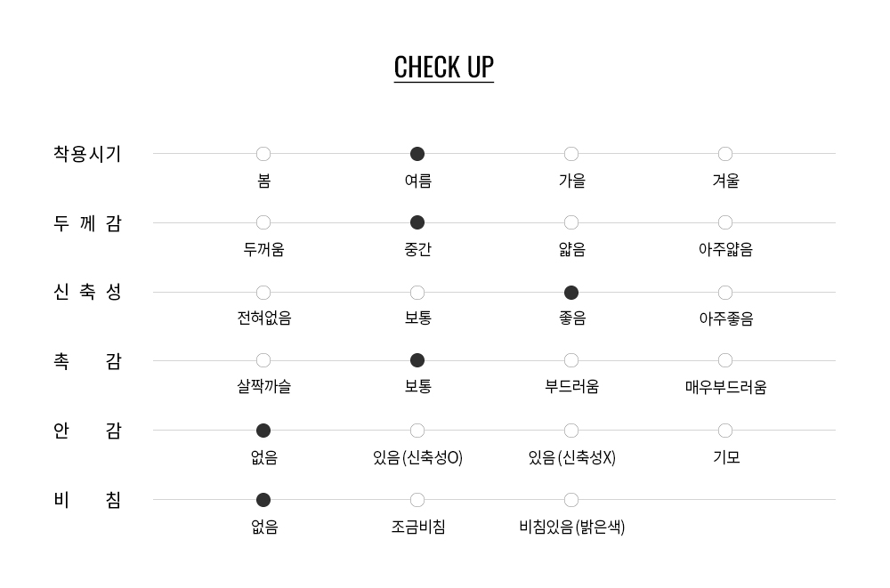The image size is (890, 588).
Task: Select 없음 in 안감 row
Action: [263, 431]
